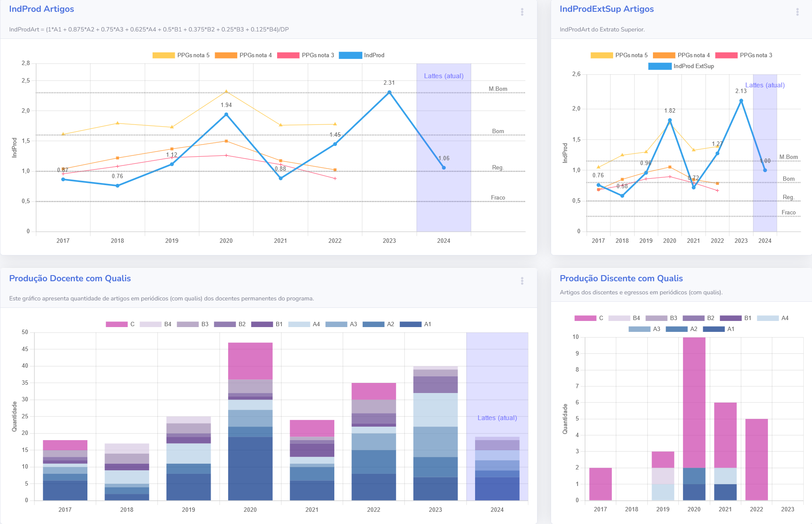Toggle B3 legend in Produção Discente chart

coord(661,318)
